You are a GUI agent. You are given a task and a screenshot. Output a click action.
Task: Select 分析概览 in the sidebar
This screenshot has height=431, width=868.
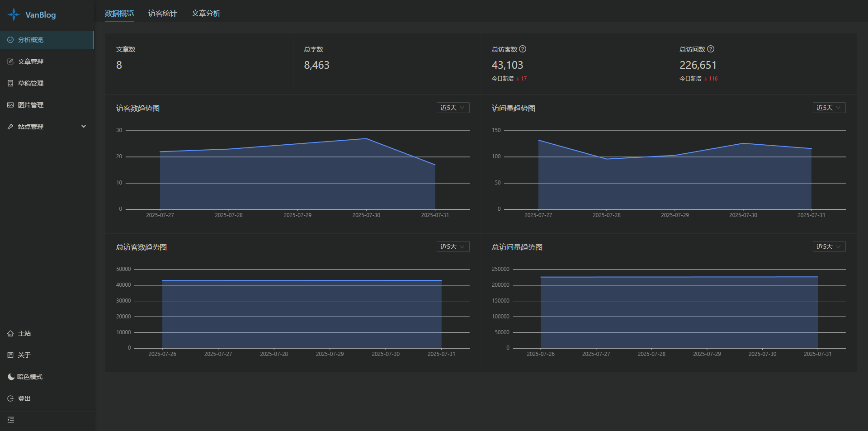pos(31,40)
